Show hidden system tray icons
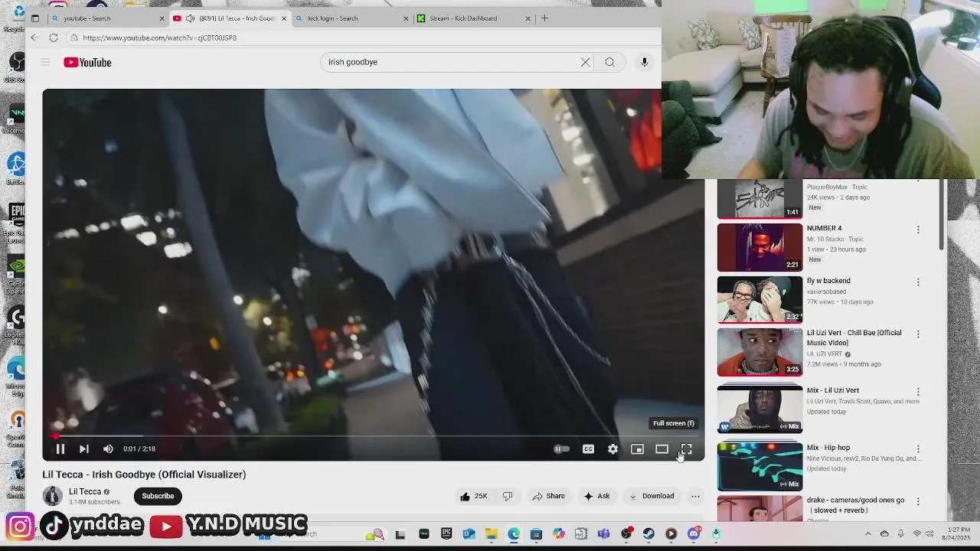Image resolution: width=980 pixels, height=551 pixels. pos(867,533)
